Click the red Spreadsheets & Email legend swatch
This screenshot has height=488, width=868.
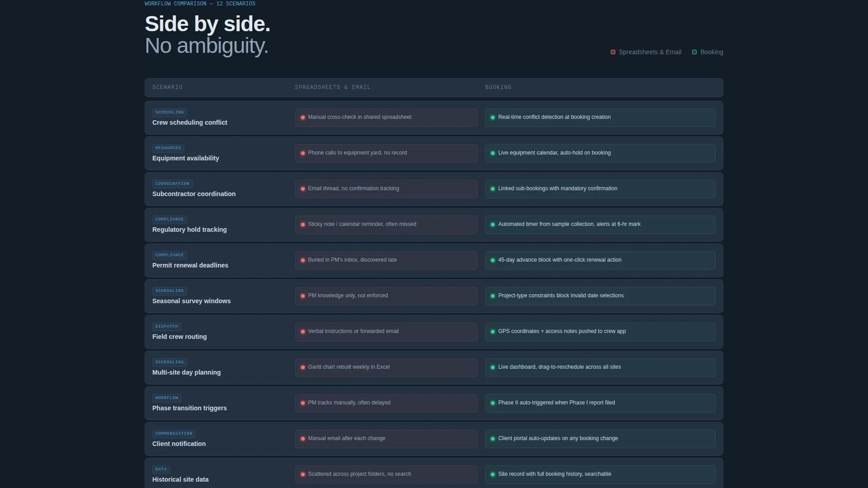pos(613,52)
